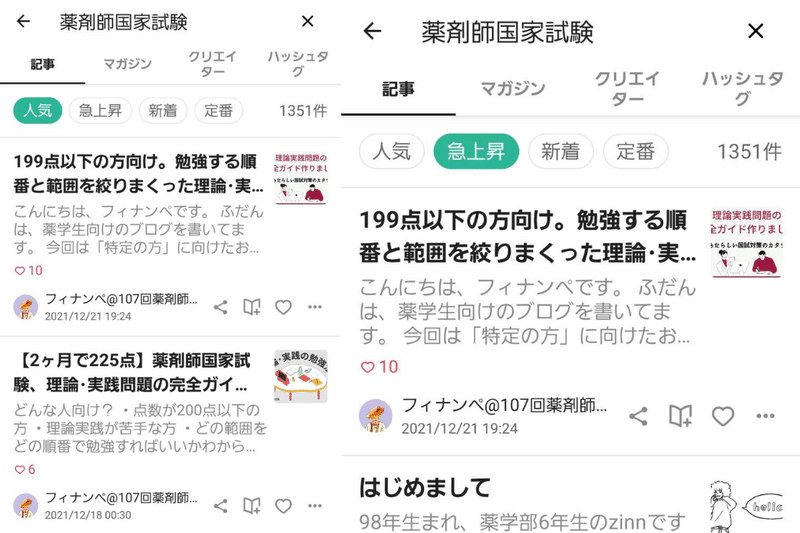Image resolution: width=800 pixels, height=533 pixels.
Task: Select 新着 filter chip on left screen
Action: (x=163, y=110)
